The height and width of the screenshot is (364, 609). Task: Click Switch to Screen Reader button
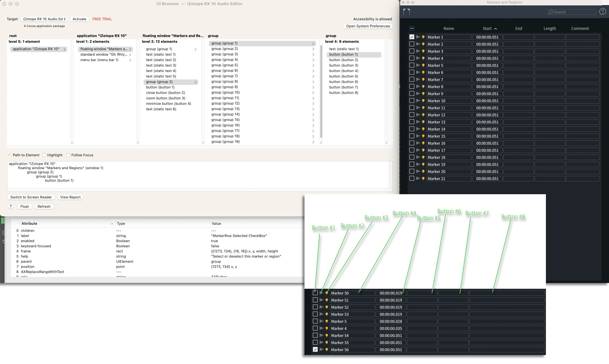31,197
